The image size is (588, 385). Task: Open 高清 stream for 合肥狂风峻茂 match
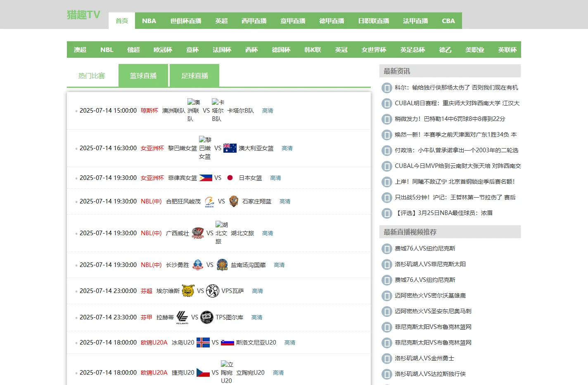pyautogui.click(x=285, y=201)
